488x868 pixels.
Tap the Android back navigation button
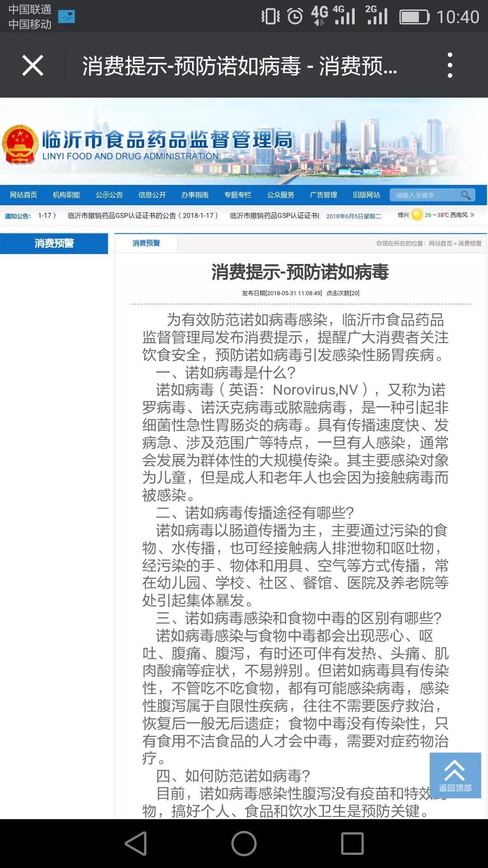pos(136,844)
